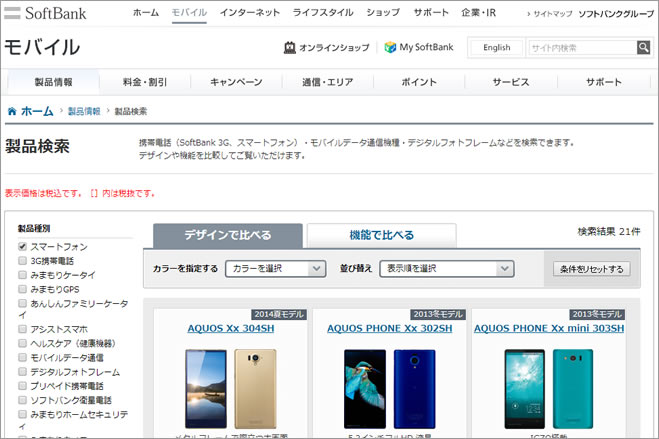Check the あんしんファミリーケータイ checkbox
This screenshot has width=659, height=439.
(22, 303)
